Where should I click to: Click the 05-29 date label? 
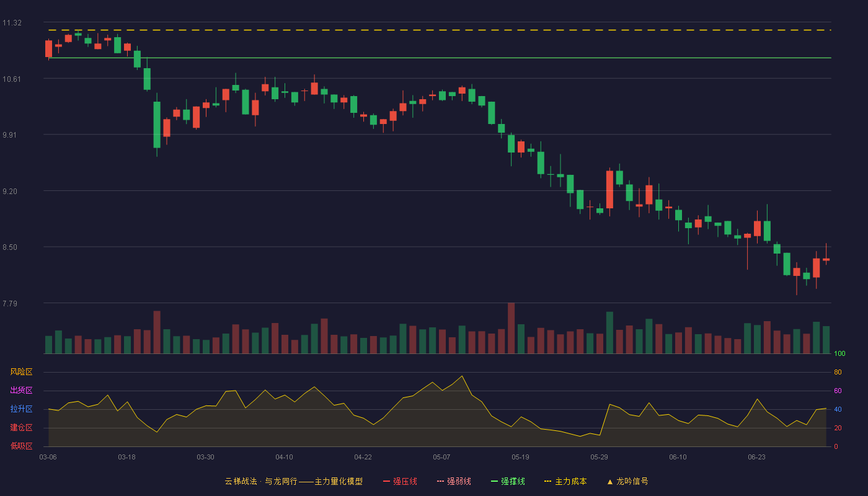[x=599, y=457]
